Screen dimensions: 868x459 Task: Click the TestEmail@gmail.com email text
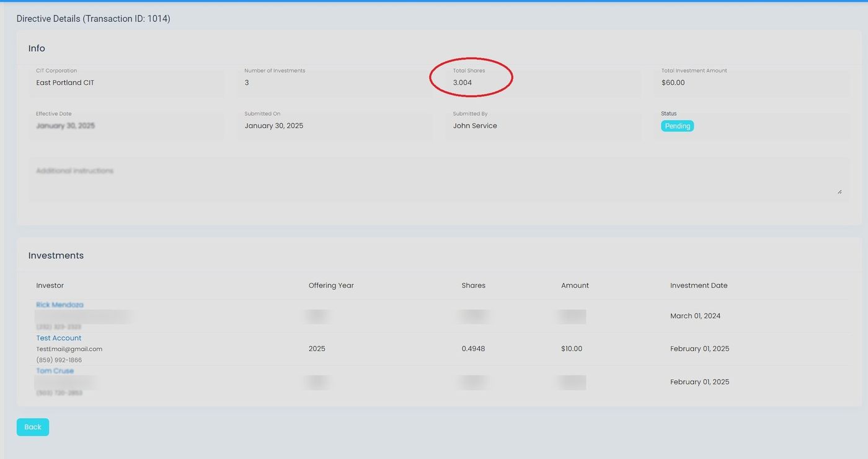(x=69, y=349)
